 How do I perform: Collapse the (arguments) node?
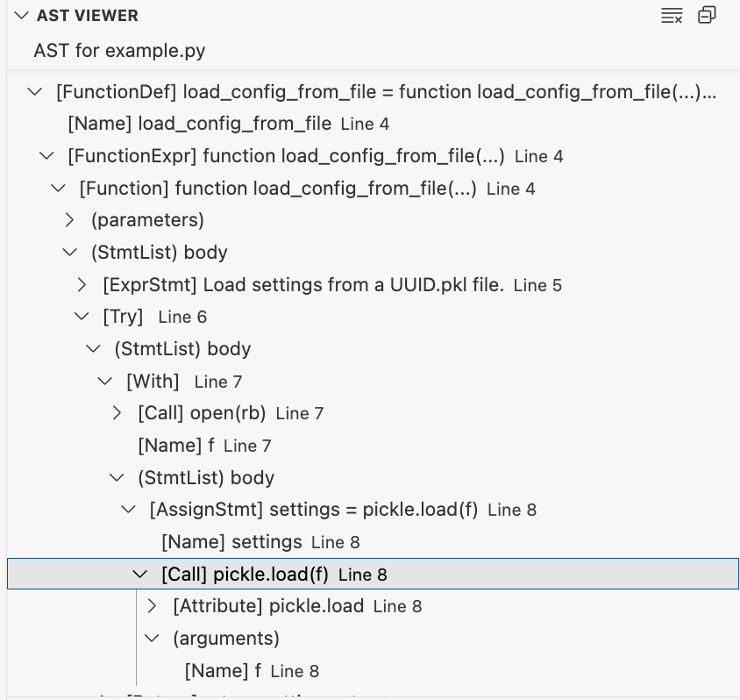point(152,638)
